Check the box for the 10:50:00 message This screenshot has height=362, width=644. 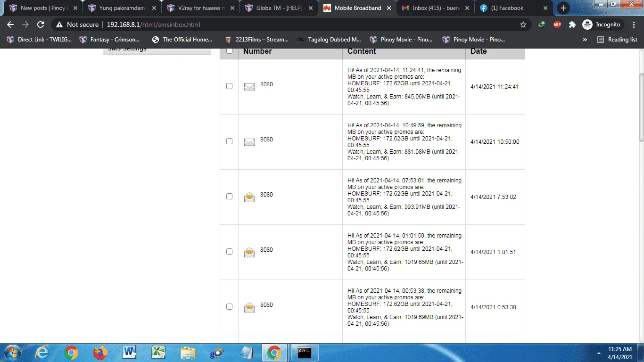click(x=229, y=141)
